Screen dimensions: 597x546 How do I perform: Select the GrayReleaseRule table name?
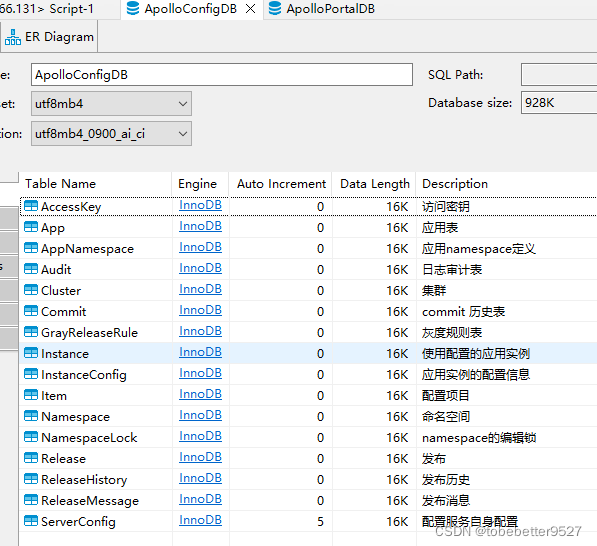[89, 333]
